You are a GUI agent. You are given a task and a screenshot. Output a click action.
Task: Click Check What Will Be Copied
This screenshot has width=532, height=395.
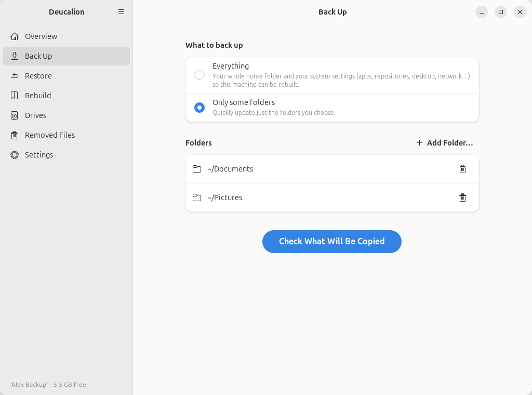click(332, 242)
